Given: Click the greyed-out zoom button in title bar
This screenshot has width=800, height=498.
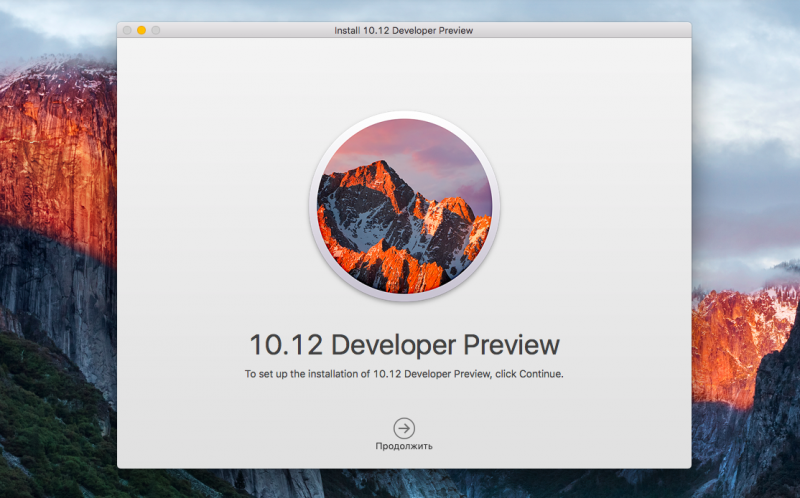Looking at the screenshot, I should point(156,30).
